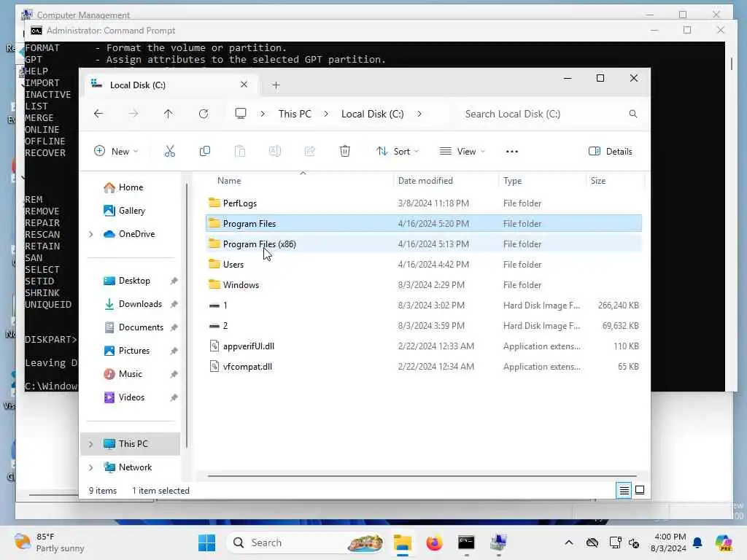Switch to details list view icon
Viewport: 747px width, 560px height.
point(624,490)
